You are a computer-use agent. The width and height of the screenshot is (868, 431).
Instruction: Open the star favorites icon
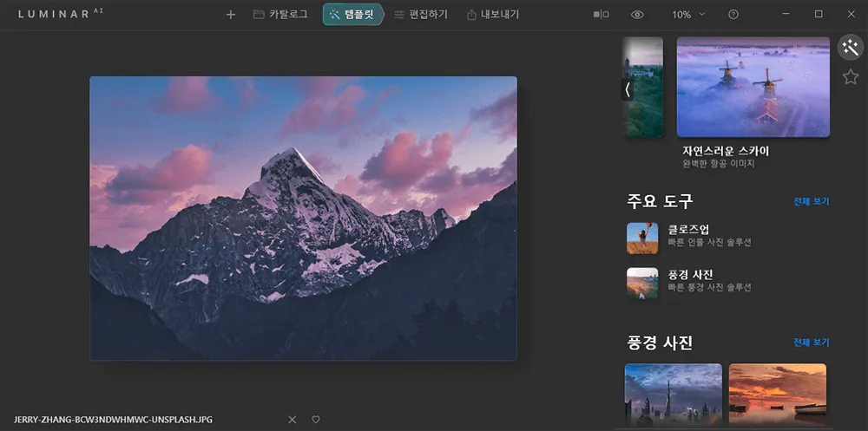[850, 77]
